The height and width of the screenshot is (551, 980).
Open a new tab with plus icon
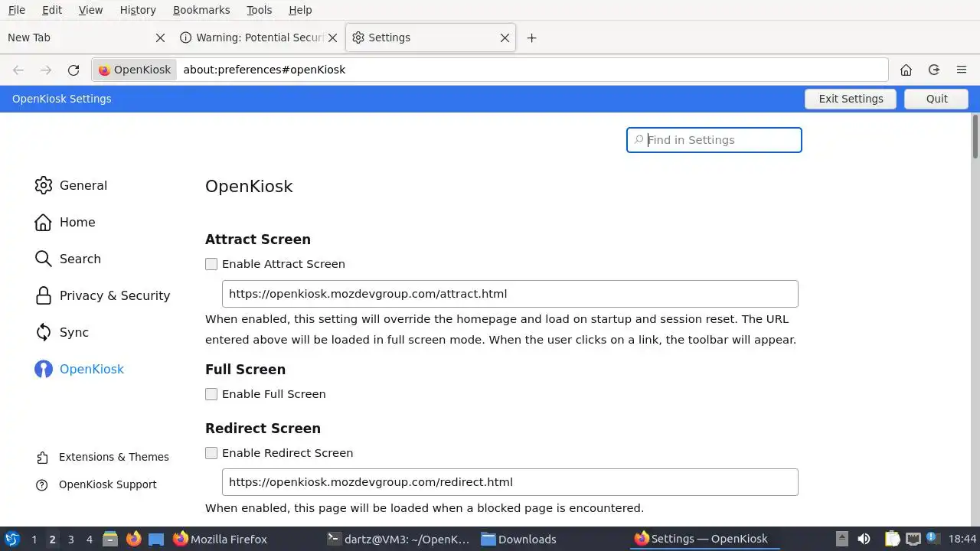pyautogui.click(x=531, y=37)
